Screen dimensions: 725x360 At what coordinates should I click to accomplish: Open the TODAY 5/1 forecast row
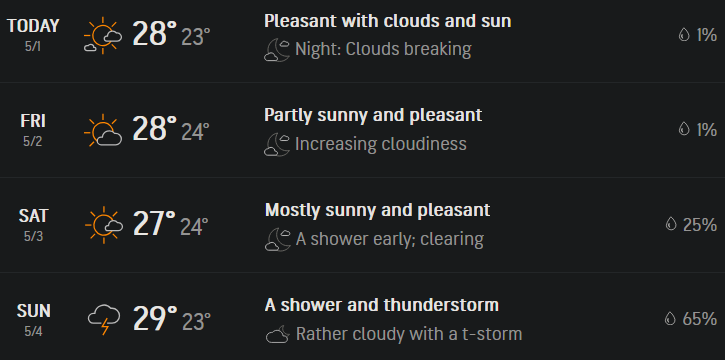(x=362, y=41)
